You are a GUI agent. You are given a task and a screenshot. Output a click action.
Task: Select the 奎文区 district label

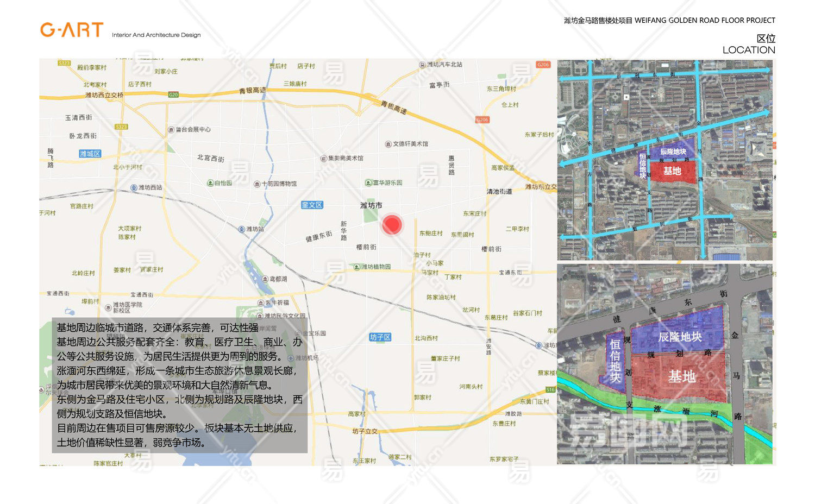pyautogui.click(x=312, y=205)
